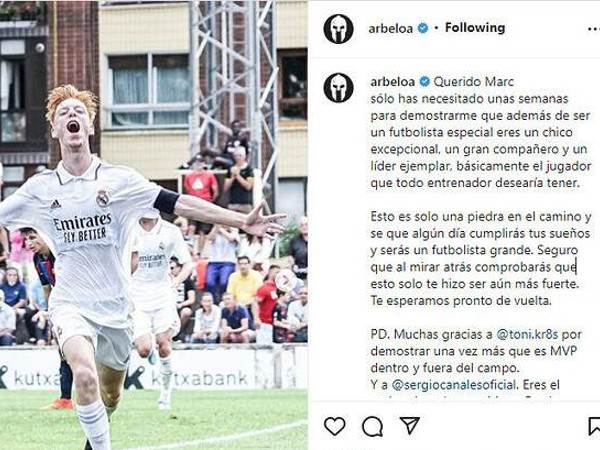Open the @toni.kr8s mention
The image size is (600, 450).
[527, 334]
